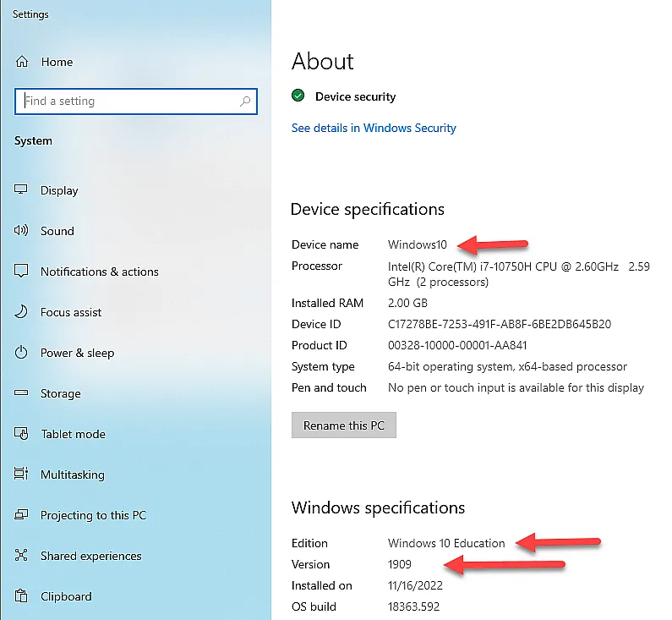Viewport: 672px width, 620px height.
Task: Click the Installed RAM value 2.00 GB
Action: (x=407, y=303)
